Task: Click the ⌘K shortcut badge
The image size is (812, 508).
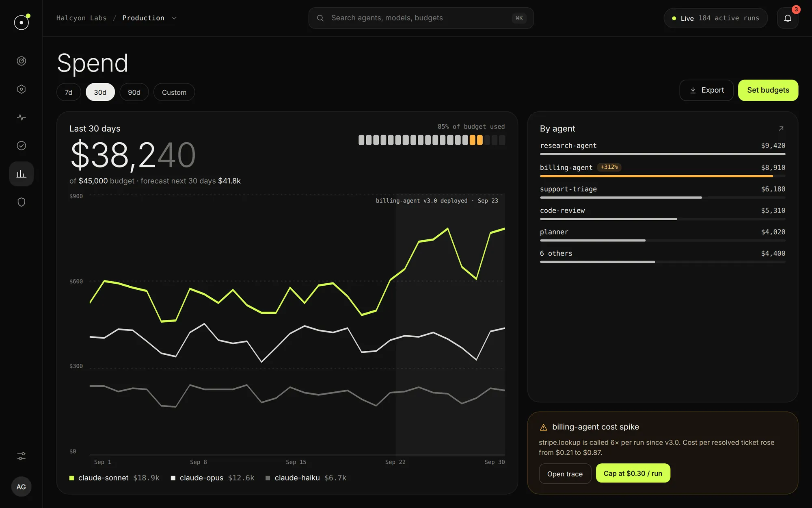Action: click(x=519, y=18)
